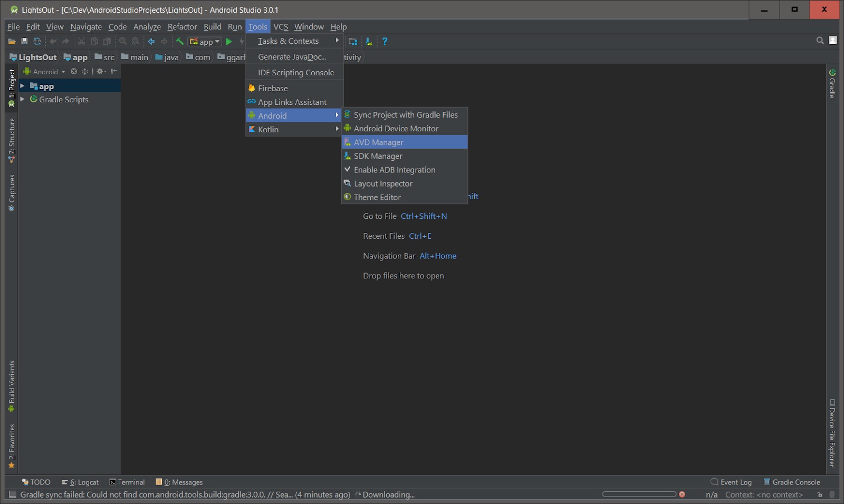
Task: Click the SDK Manager toolbar icon
Action: click(369, 41)
